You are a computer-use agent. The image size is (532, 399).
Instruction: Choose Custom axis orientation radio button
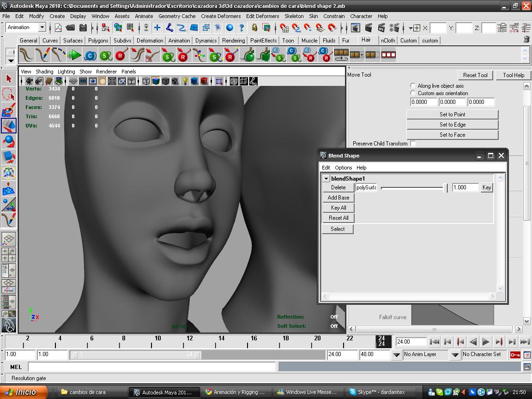click(413, 93)
